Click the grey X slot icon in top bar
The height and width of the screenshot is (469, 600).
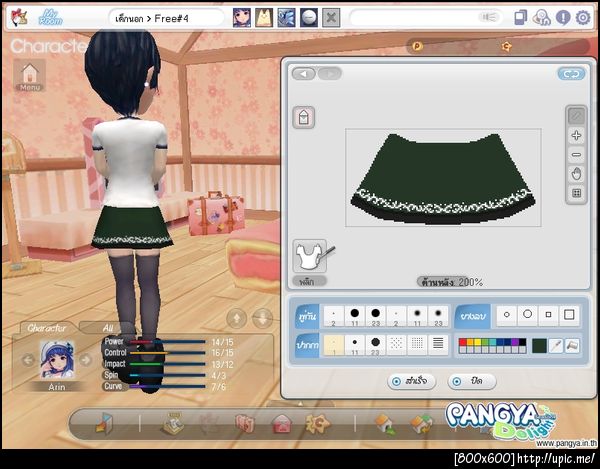click(331, 18)
